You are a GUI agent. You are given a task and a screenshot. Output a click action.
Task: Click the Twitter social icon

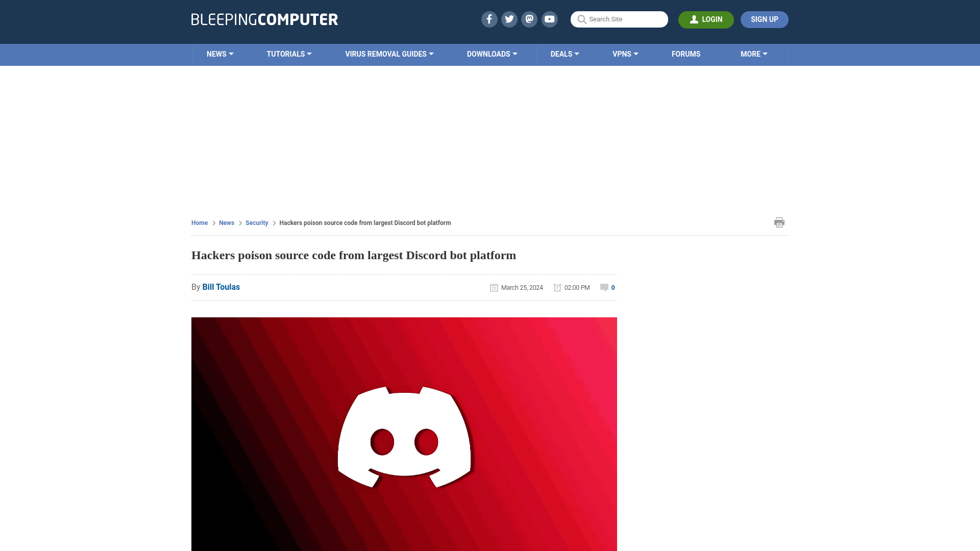point(509,19)
